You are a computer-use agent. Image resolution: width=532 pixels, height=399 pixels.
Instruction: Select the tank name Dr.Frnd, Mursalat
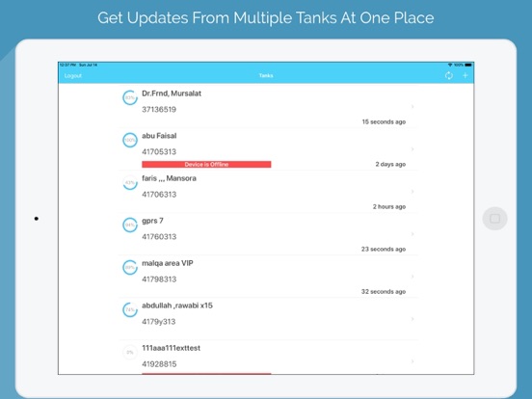172,93
